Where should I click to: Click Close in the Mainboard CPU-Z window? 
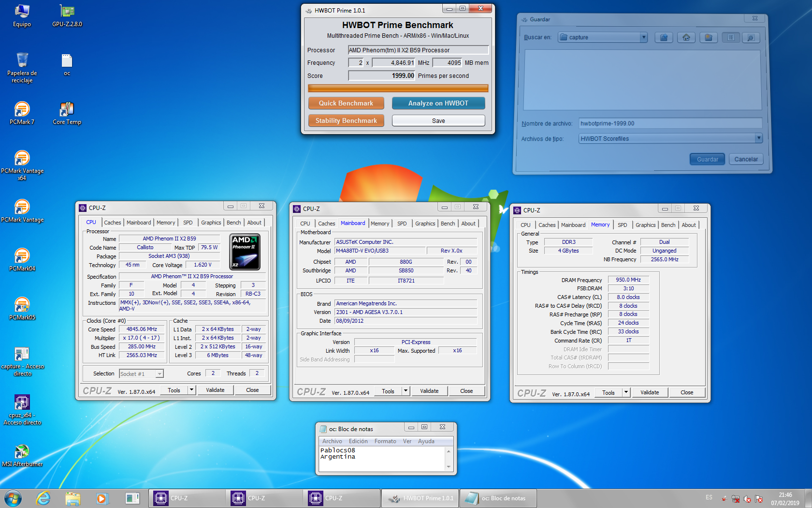tap(466, 391)
